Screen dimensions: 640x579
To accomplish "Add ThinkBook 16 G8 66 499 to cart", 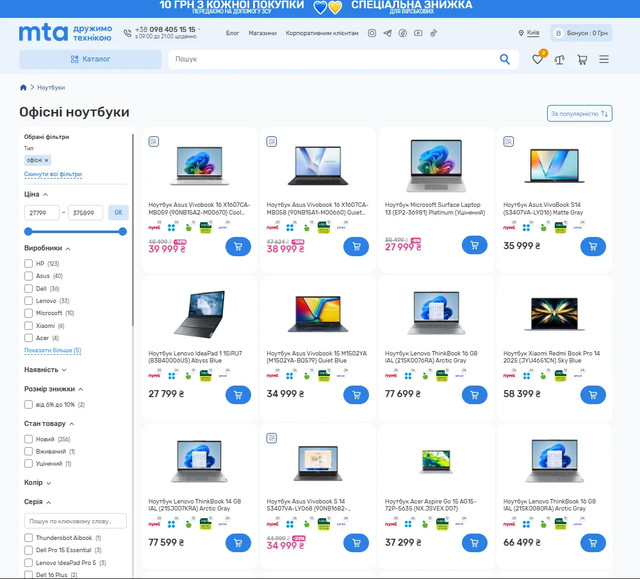I will coord(593,543).
